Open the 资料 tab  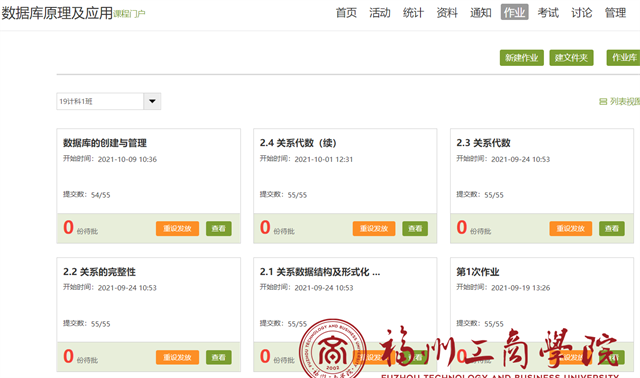[x=447, y=13]
